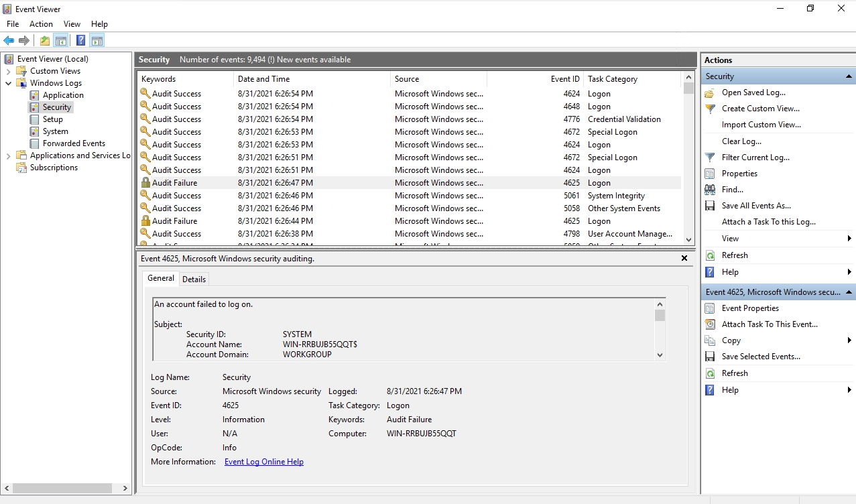Viewport: 856px width, 504px height.
Task: Switch to the Details tab
Action: pos(194,279)
